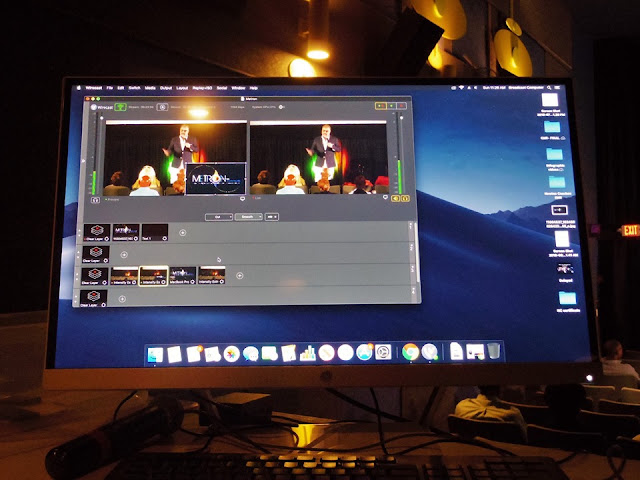Click the Wi-Fi icon in the menu bar

(461, 88)
